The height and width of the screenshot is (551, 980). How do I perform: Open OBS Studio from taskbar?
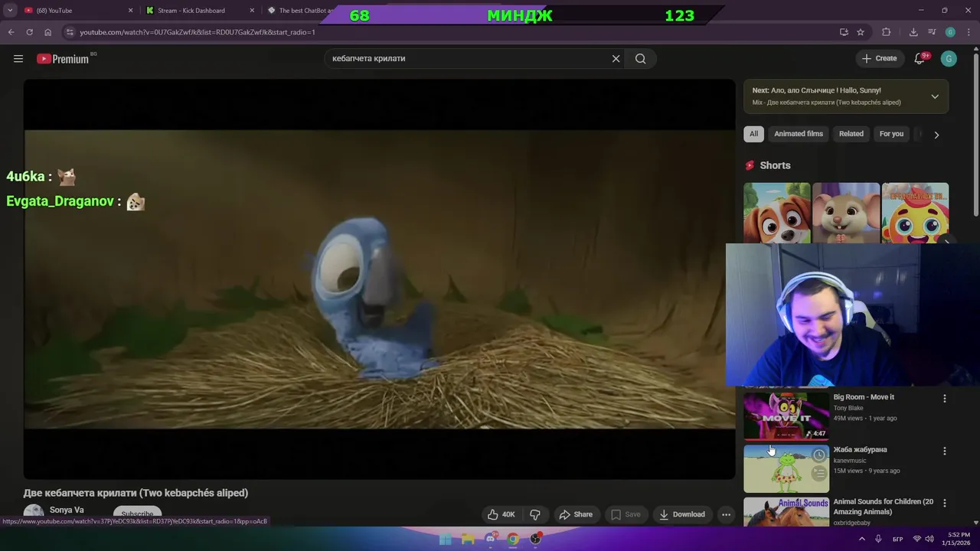(536, 539)
